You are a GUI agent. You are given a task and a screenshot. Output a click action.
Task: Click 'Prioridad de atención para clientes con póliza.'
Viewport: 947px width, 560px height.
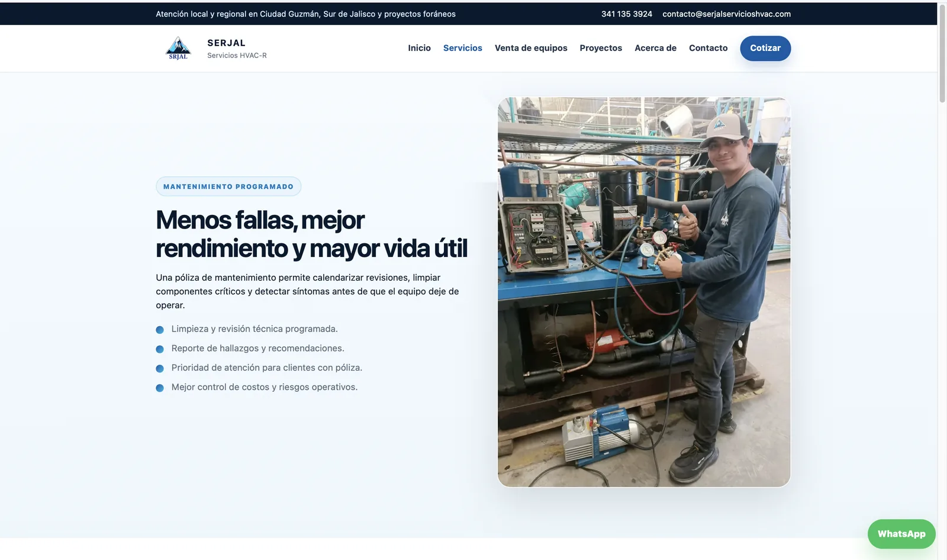[x=266, y=368]
